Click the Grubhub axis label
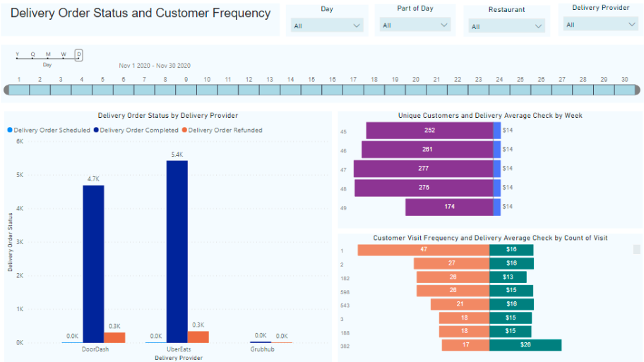Screen dimensions: 644x362 pos(263,349)
